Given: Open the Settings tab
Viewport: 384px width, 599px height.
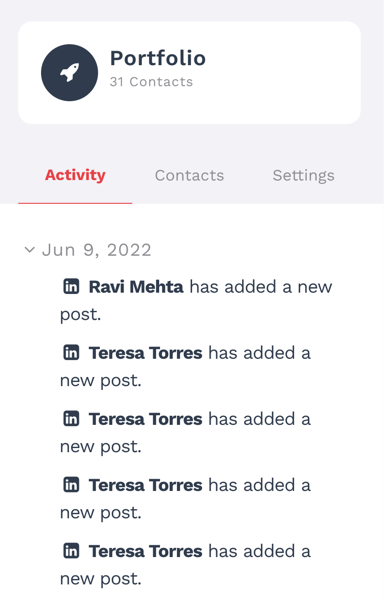Looking at the screenshot, I should coord(303,176).
